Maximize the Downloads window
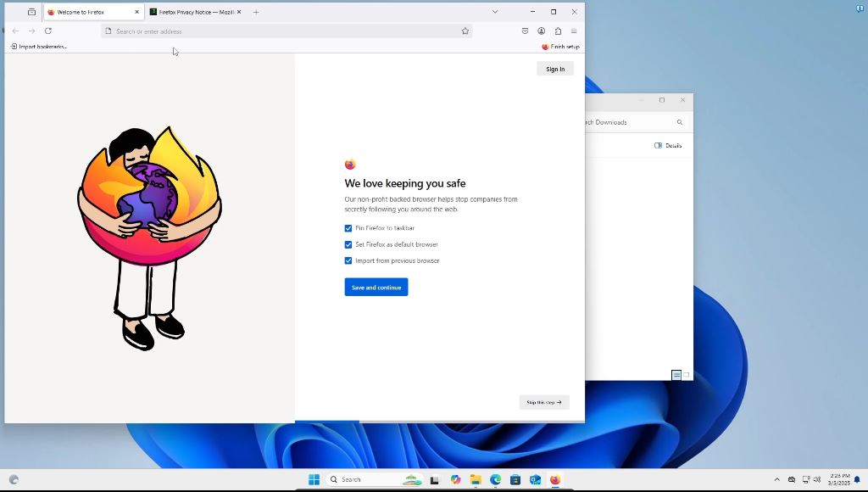 [x=661, y=100]
